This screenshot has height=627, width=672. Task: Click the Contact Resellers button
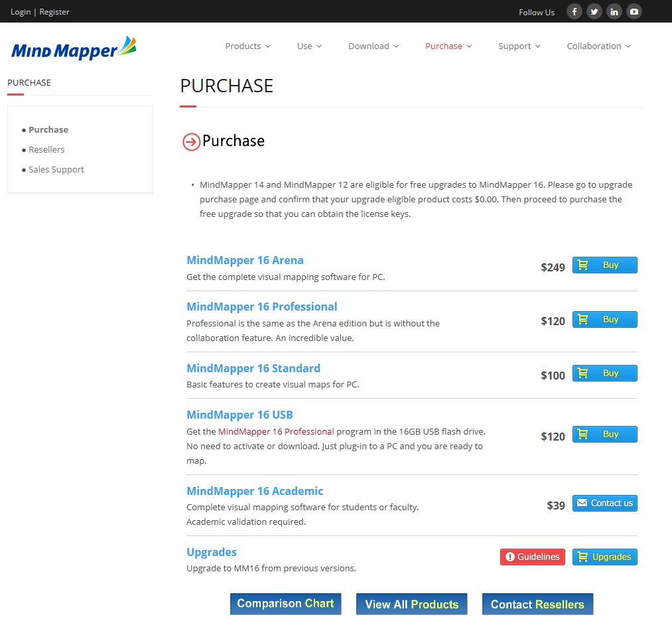tap(537, 604)
